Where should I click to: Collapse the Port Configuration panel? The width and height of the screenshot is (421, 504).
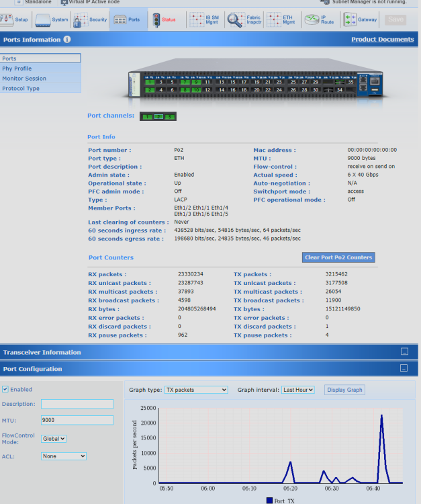click(x=404, y=368)
